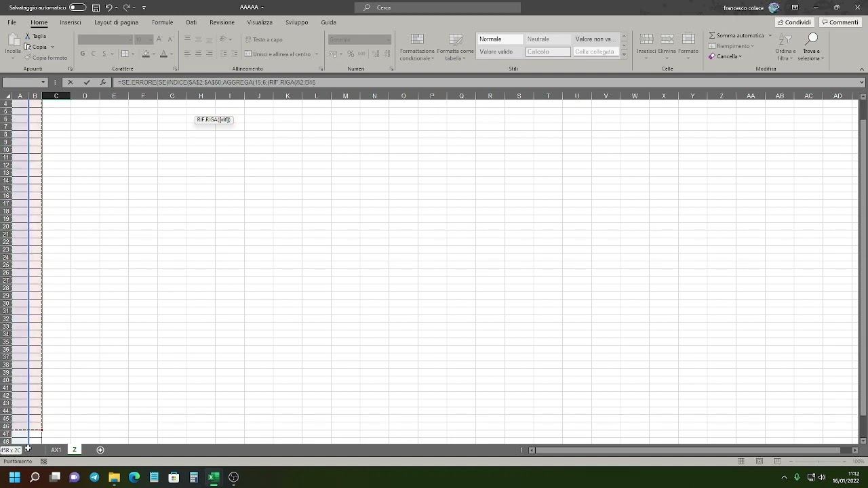Switch to the Formule ribbon tab
This screenshot has width=868, height=488.
162,22
